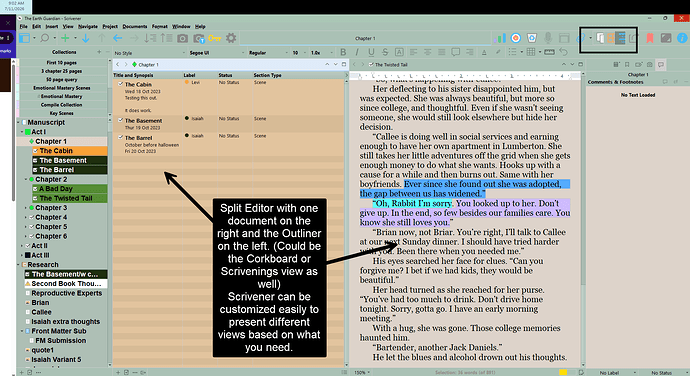690x376 pixels.
Task: Click the blue down arrow toolbar icon
Action: point(86,38)
